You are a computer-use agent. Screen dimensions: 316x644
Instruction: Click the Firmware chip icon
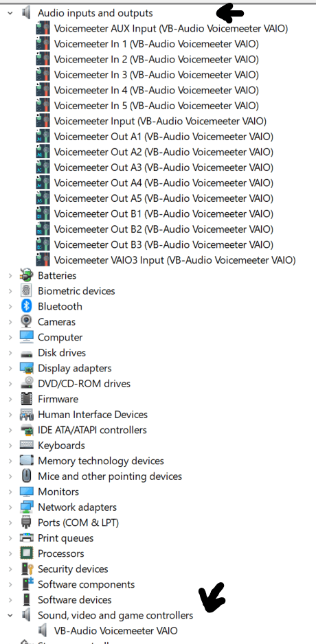[26, 399]
